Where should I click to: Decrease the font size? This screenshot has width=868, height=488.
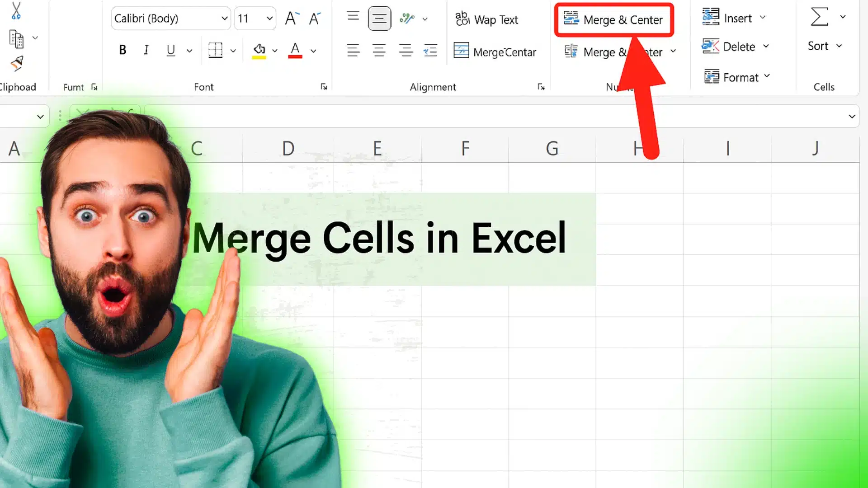(315, 19)
